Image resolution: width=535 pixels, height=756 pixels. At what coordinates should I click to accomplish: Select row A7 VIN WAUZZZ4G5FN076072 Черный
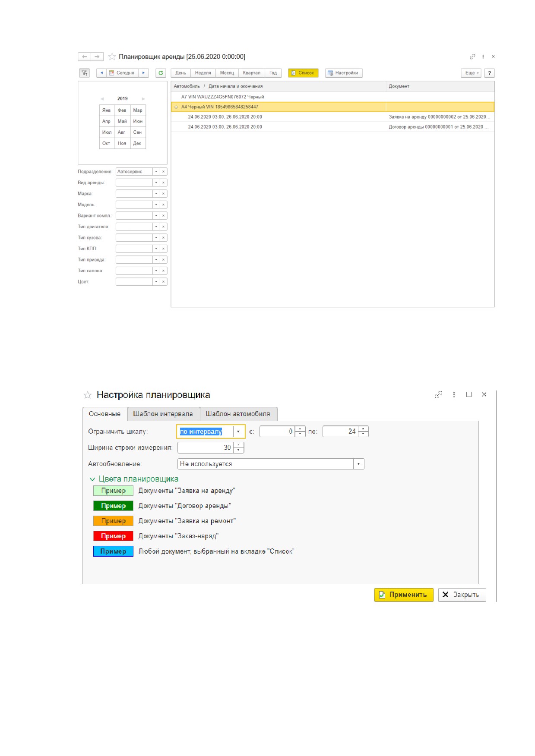(332, 97)
